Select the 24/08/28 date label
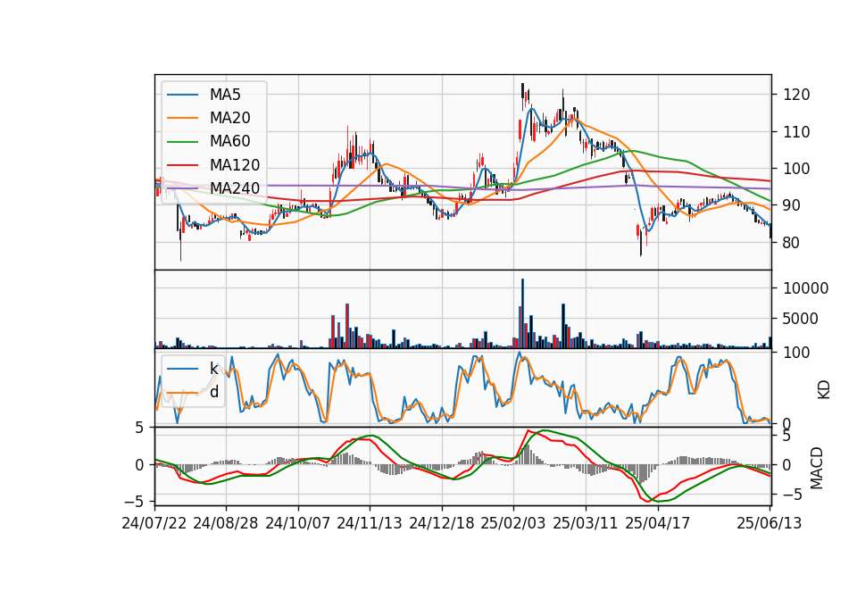 pyautogui.click(x=226, y=523)
